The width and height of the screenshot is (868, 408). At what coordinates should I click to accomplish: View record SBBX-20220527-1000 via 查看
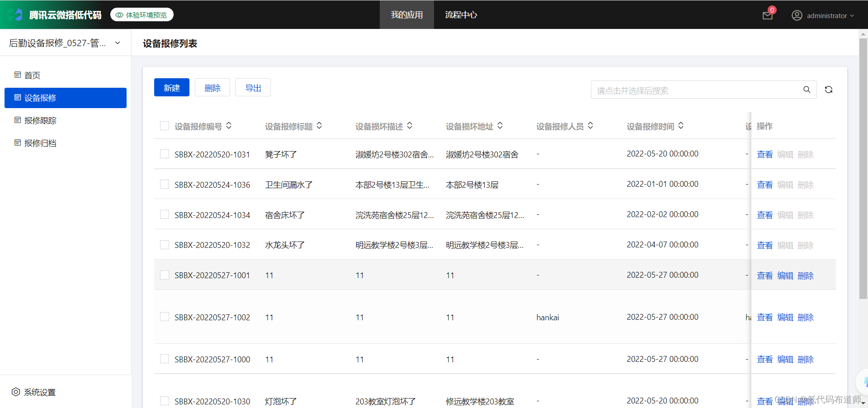[765, 359]
